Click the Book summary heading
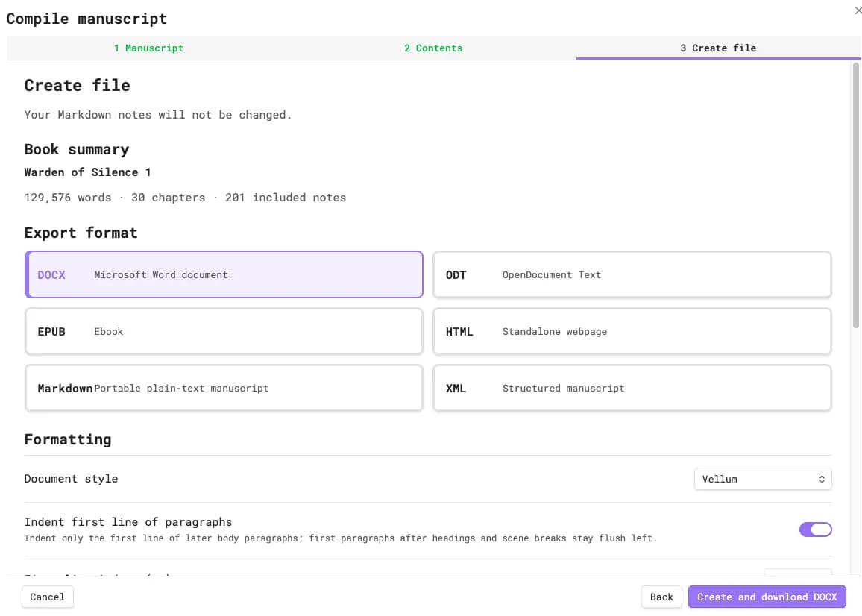862x616 pixels. [x=76, y=150]
